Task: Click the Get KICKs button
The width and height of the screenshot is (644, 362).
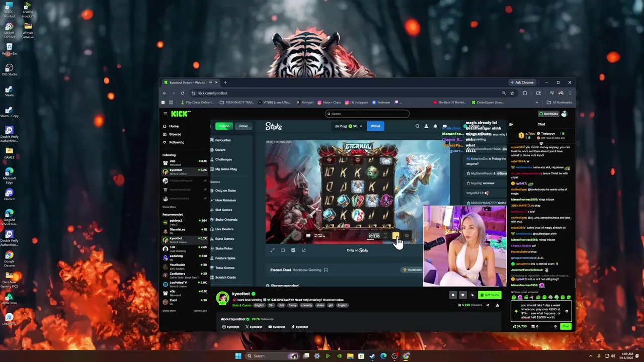Action: pos(548,114)
